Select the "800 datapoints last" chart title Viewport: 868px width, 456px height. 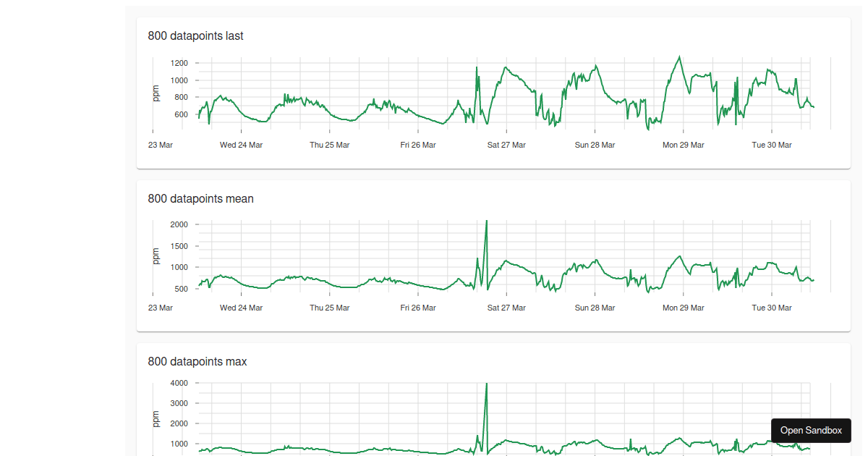coord(195,35)
